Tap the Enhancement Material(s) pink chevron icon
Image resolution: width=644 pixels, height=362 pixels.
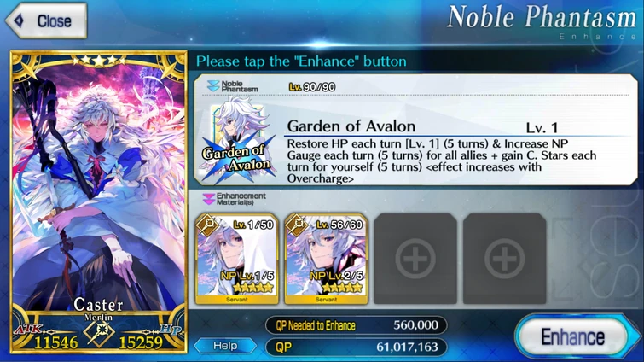click(x=209, y=199)
